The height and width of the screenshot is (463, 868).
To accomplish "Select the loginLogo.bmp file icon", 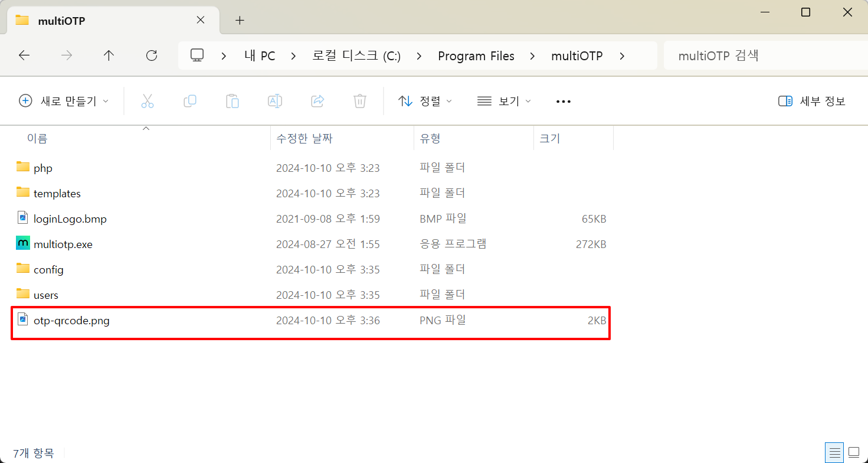I will [23, 218].
